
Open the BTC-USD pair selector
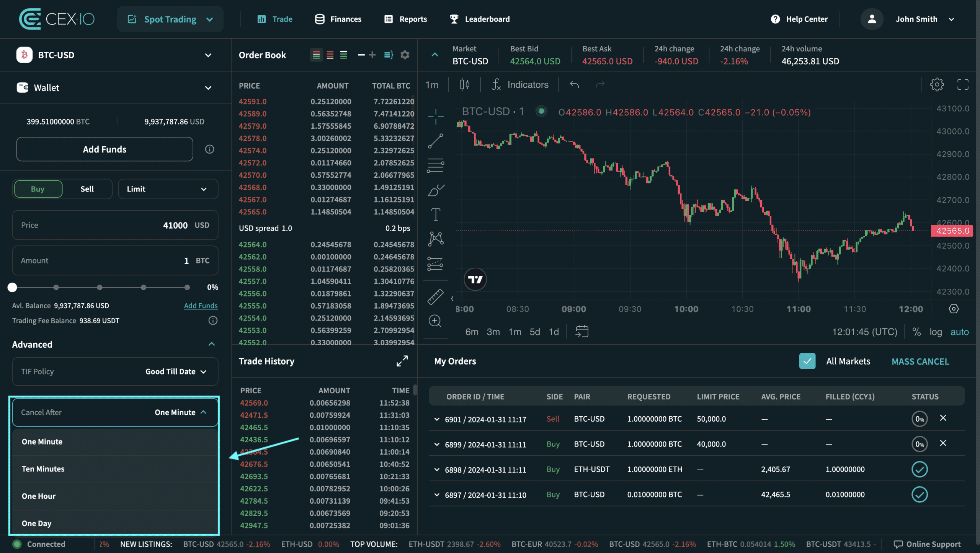click(x=115, y=55)
